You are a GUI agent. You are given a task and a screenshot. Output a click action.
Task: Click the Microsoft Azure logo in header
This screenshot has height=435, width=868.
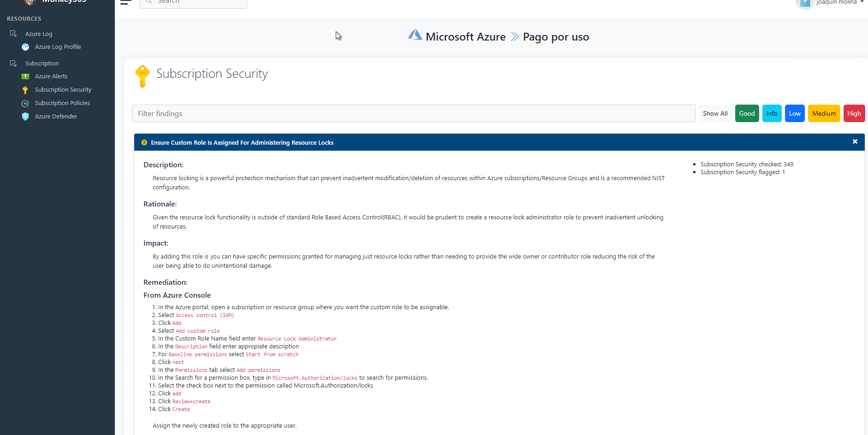pos(415,35)
